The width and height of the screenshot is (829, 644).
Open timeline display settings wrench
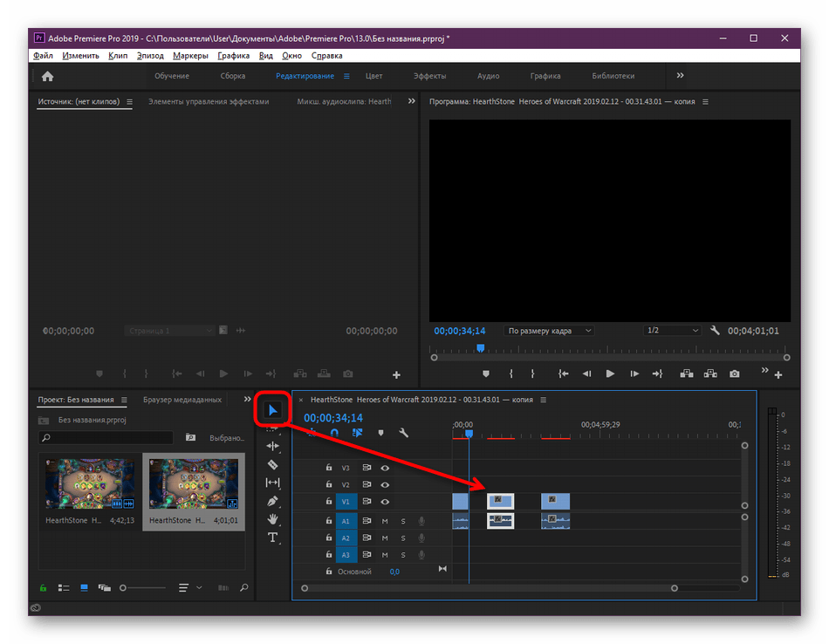[403, 433]
